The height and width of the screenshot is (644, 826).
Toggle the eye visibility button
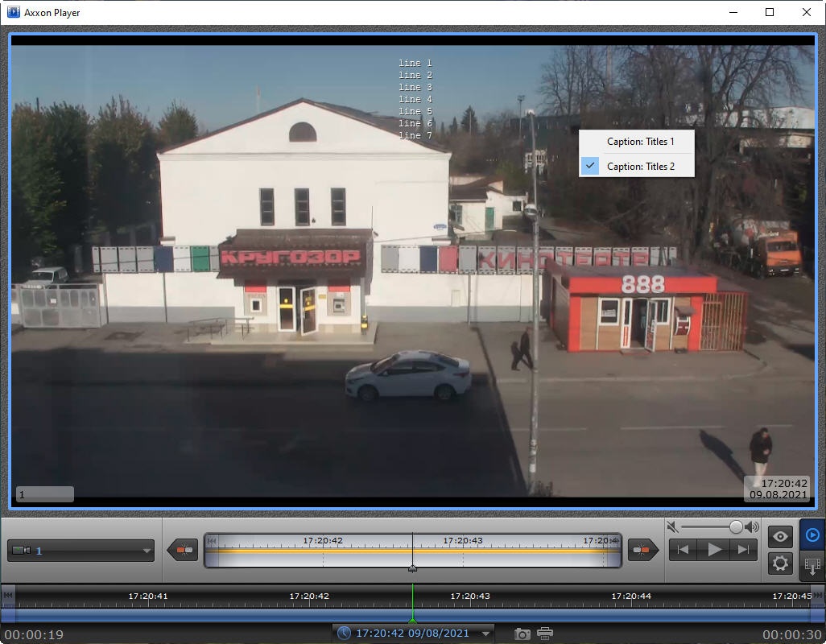click(780, 537)
